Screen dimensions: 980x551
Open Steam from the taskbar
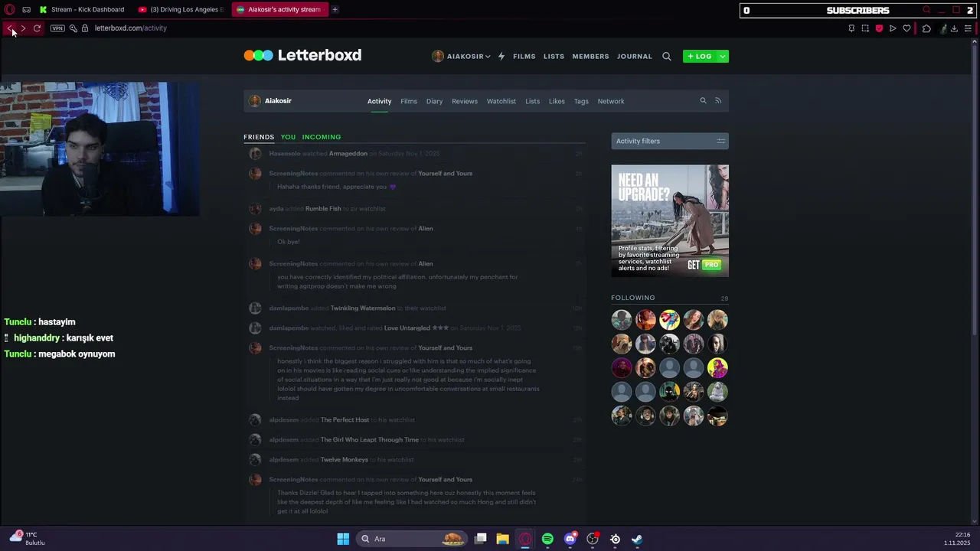637,539
